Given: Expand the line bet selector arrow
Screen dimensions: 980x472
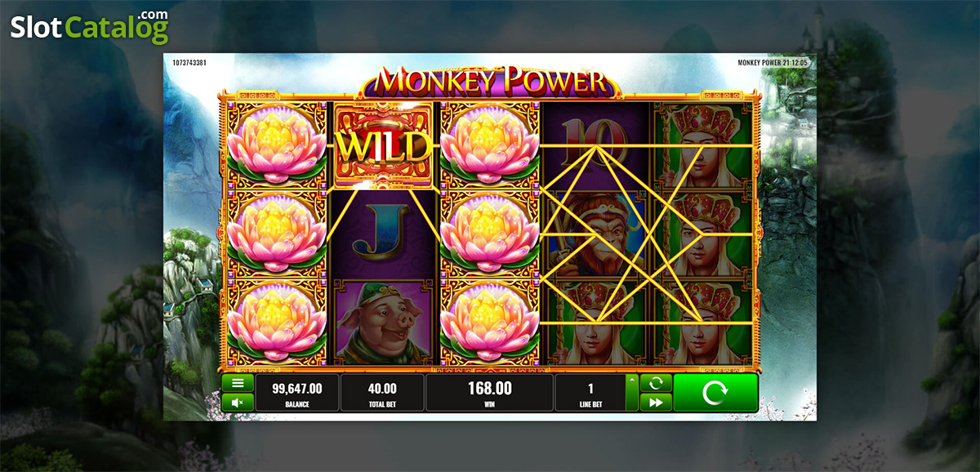Looking at the screenshot, I should click(x=631, y=393).
